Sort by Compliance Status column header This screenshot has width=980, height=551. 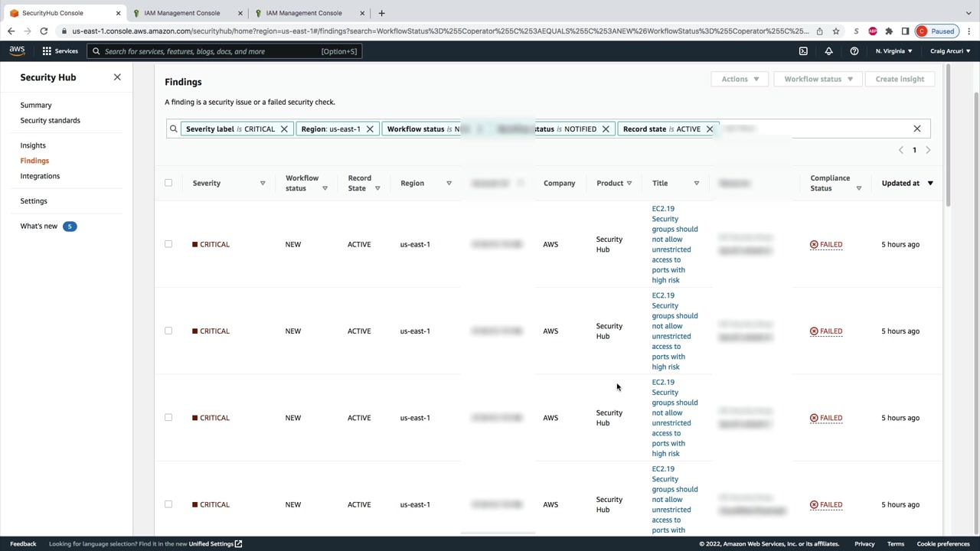pyautogui.click(x=858, y=188)
